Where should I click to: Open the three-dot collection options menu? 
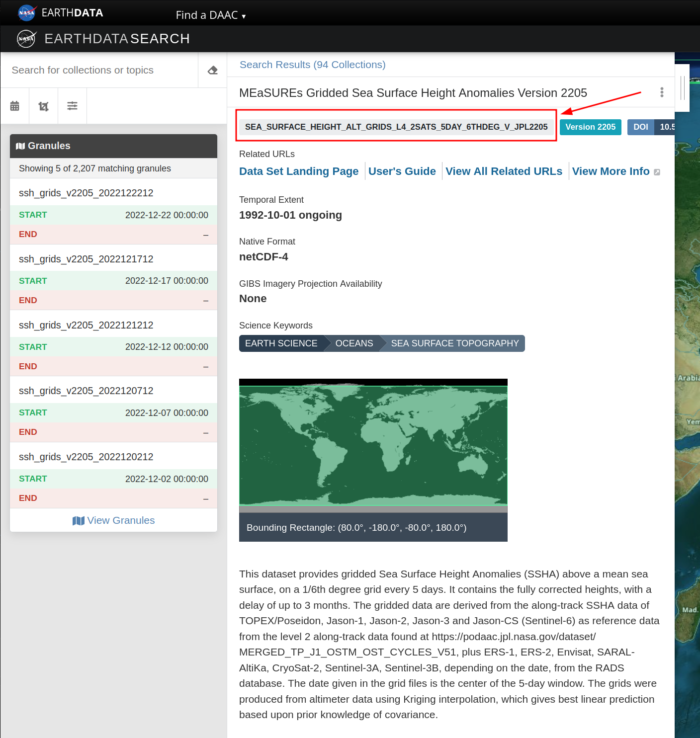click(x=662, y=92)
